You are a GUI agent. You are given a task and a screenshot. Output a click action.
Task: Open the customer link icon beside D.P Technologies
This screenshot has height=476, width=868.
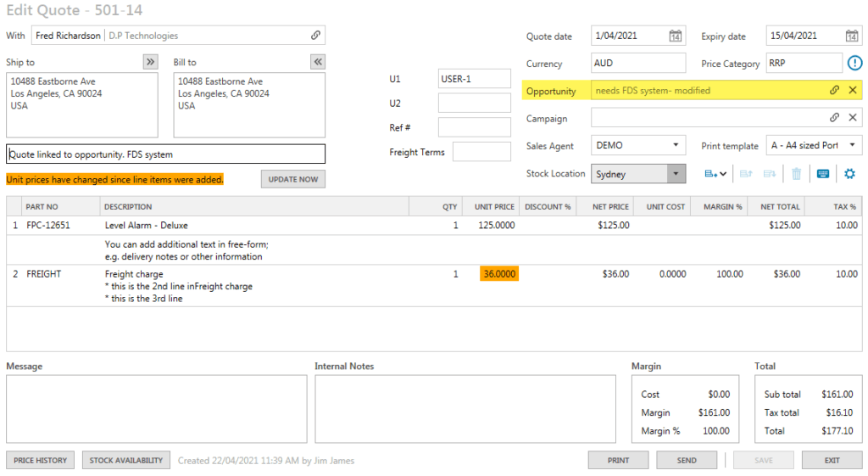point(315,36)
